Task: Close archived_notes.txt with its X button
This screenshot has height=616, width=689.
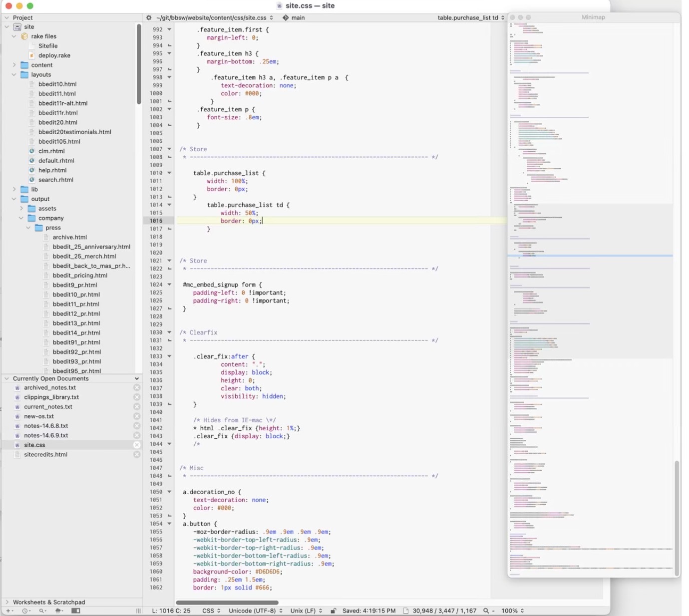Action: tap(137, 388)
